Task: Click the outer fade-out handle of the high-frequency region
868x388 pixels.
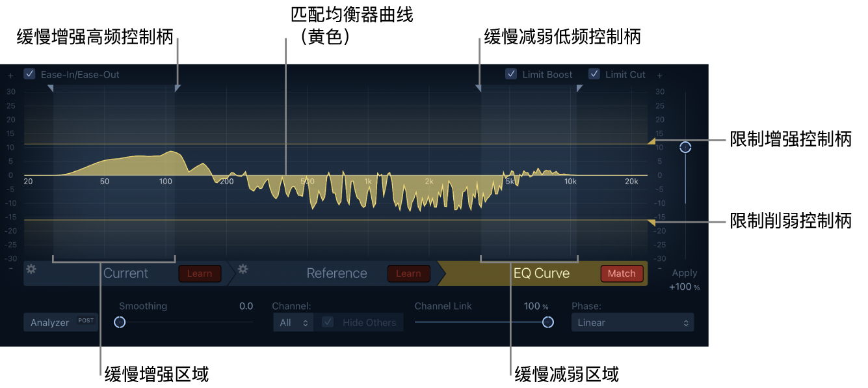Action: coord(579,88)
